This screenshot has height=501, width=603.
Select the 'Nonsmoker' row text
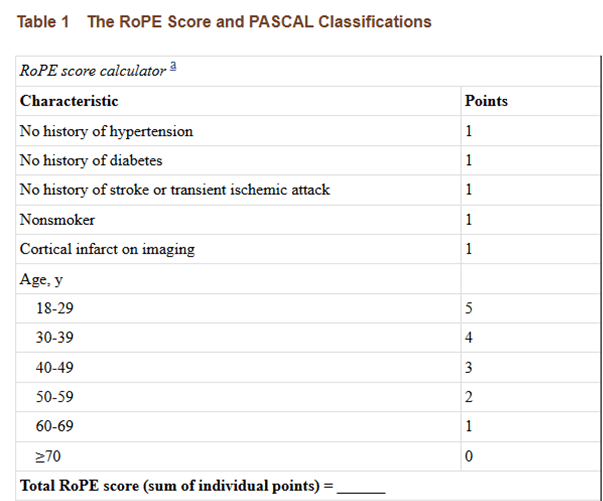click(x=57, y=220)
